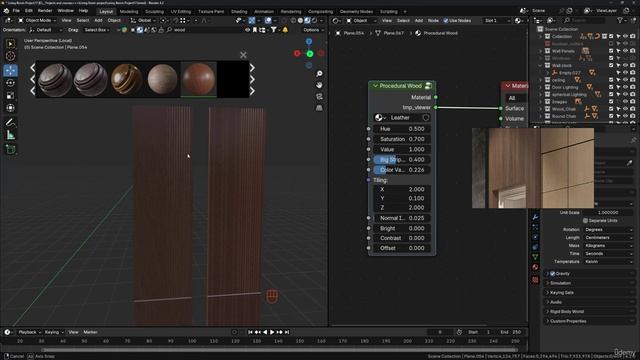Click the Hue value field 0.500
This screenshot has height=360, width=640.
click(x=401, y=129)
